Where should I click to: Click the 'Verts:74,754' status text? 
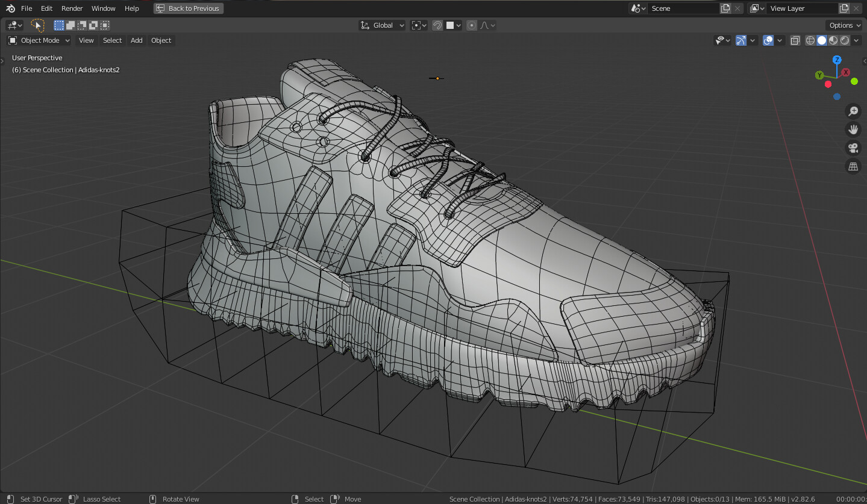[x=573, y=499]
